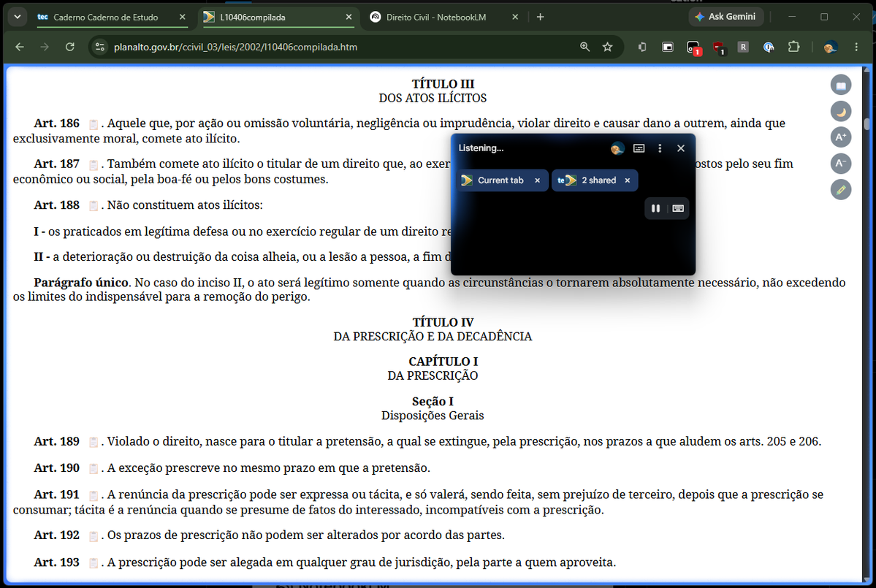Viewport: 876px width, 588px height.
Task: Remove the 2 shared tabs chip
Action: tap(628, 180)
